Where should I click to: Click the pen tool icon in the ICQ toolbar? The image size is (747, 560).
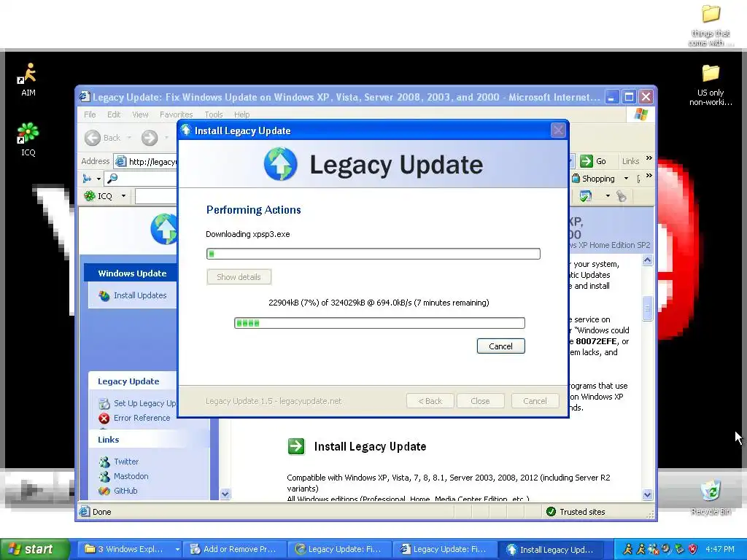(622, 195)
